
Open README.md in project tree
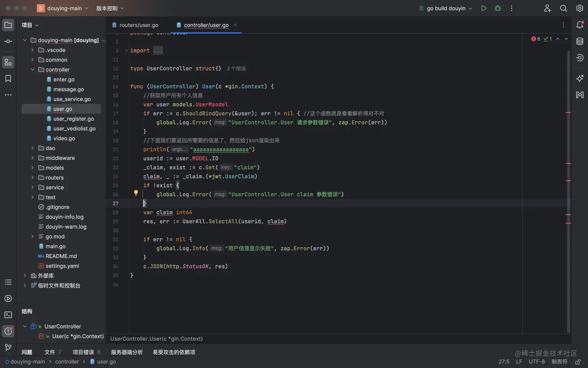pos(61,256)
